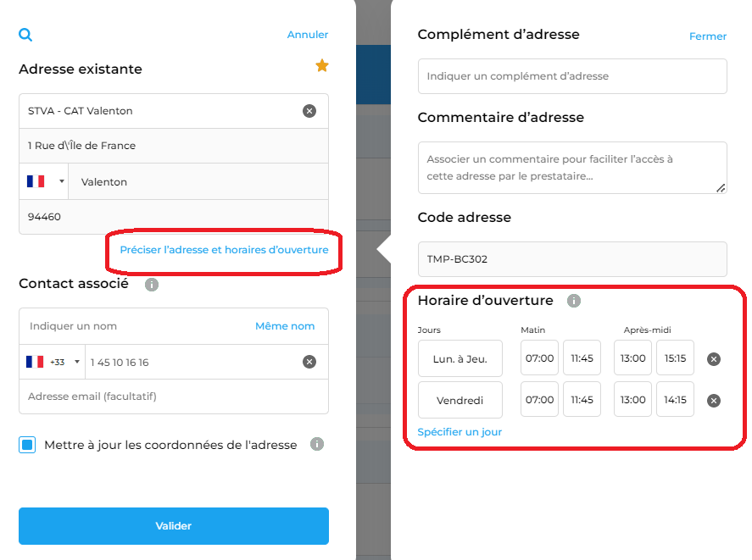
Task: Show info about Mettre à jour les coordonnées
Action: point(316,444)
